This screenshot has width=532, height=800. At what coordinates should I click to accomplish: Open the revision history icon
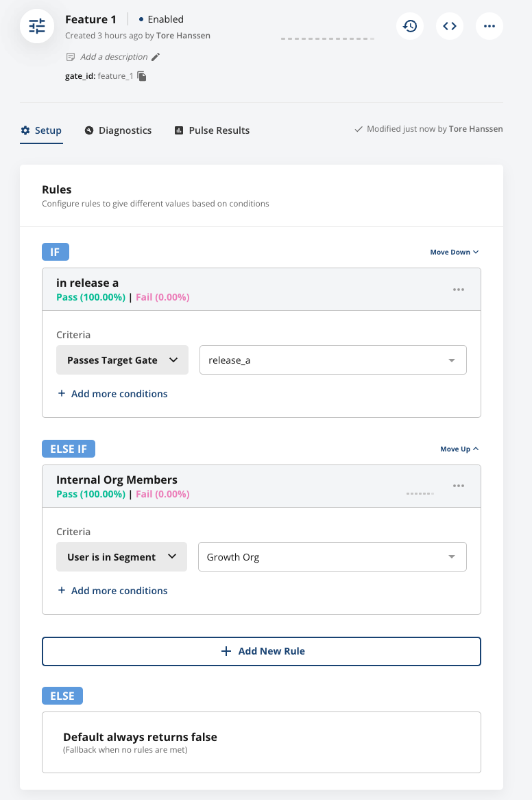(409, 25)
